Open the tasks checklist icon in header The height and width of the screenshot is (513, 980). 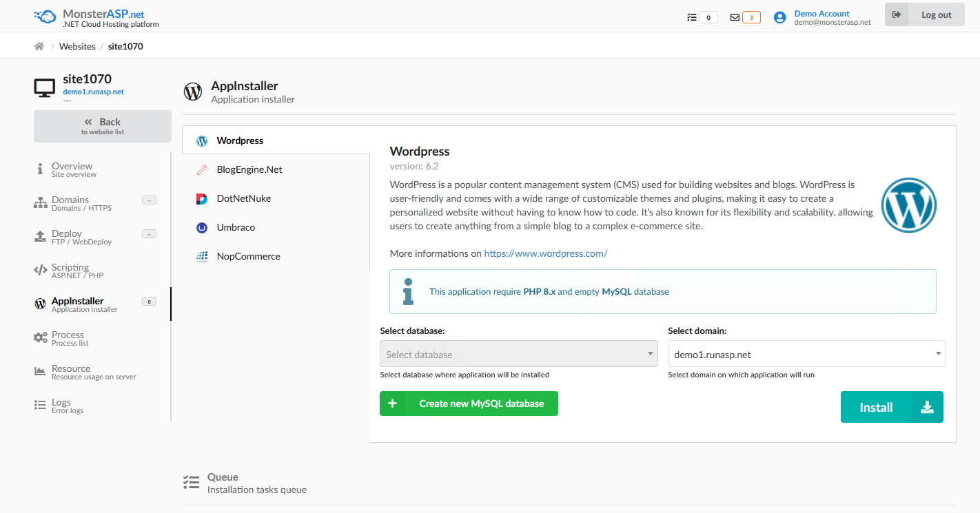pos(692,17)
